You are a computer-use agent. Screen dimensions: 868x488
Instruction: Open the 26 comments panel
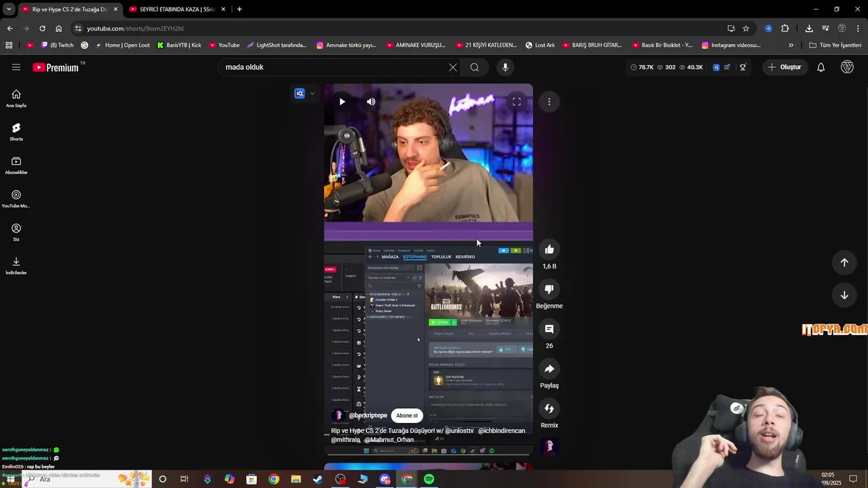click(x=549, y=329)
